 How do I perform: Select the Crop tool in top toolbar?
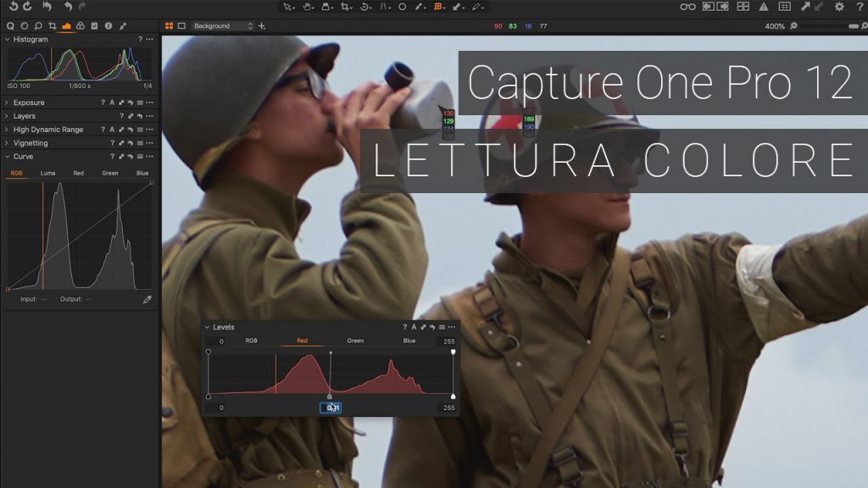click(x=346, y=7)
